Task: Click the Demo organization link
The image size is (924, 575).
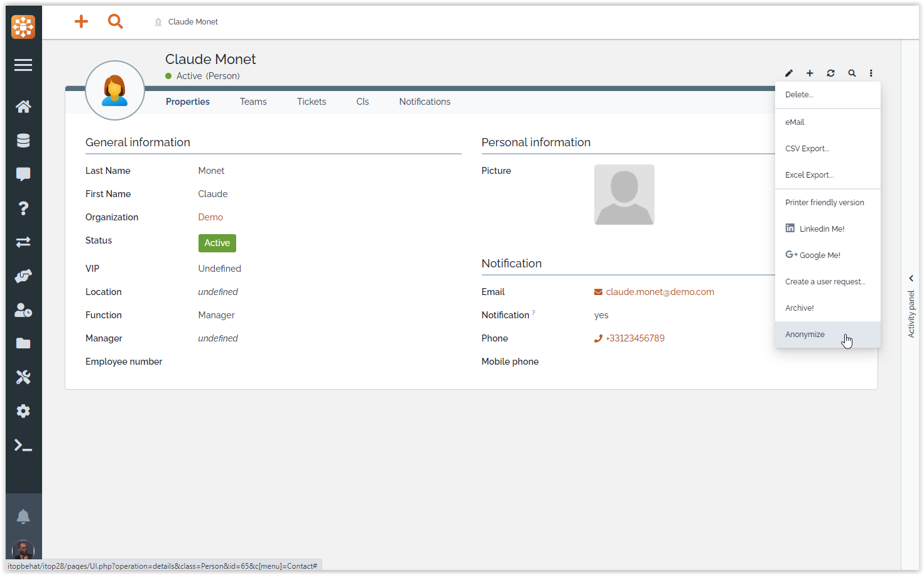Action: 210,217
